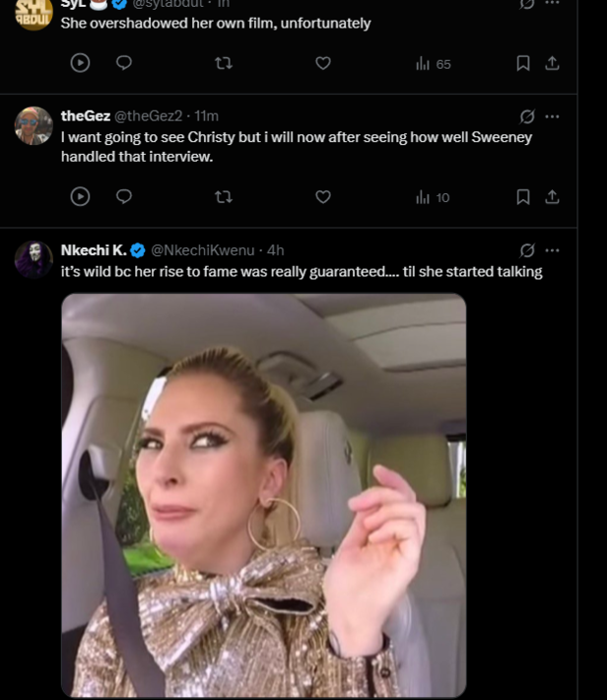Screen dimensions: 607x700
Task: Reply to theGez's tweet
Action: click(x=124, y=197)
